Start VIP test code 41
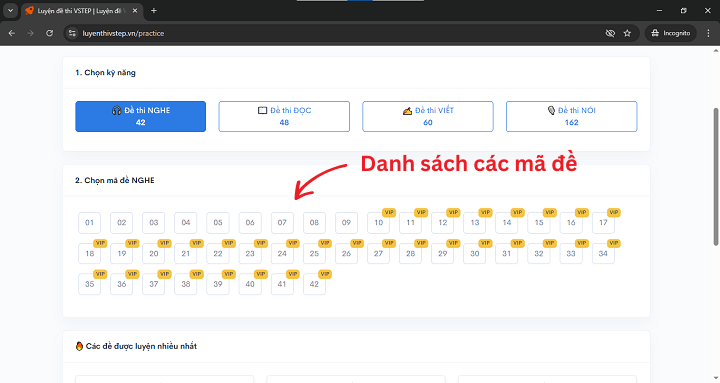 point(282,284)
